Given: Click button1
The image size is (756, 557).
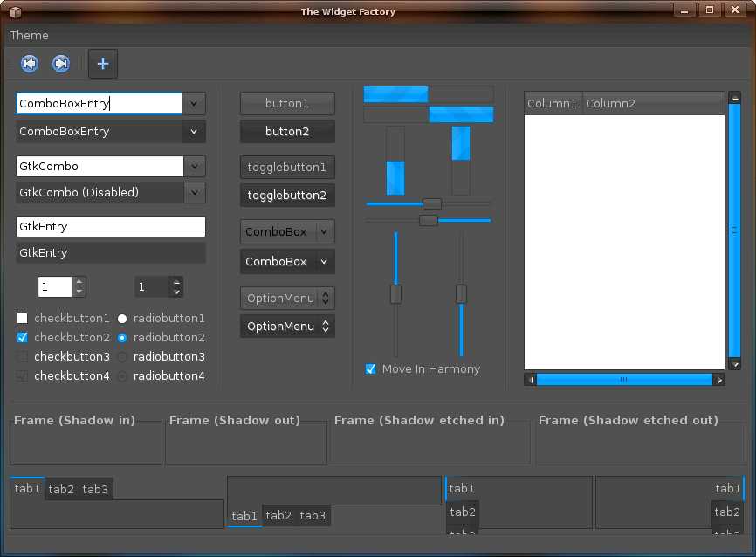Looking at the screenshot, I should pyautogui.click(x=287, y=104).
